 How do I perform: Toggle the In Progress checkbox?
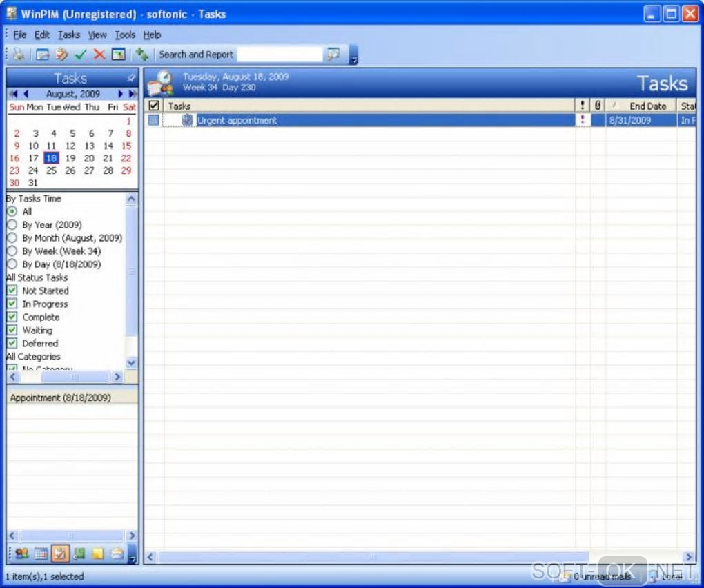[12, 304]
